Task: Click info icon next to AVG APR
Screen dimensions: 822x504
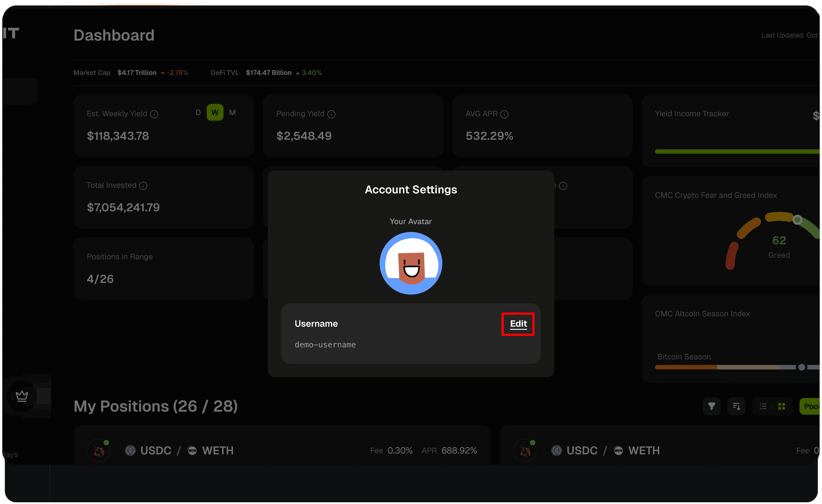Action: (504, 114)
